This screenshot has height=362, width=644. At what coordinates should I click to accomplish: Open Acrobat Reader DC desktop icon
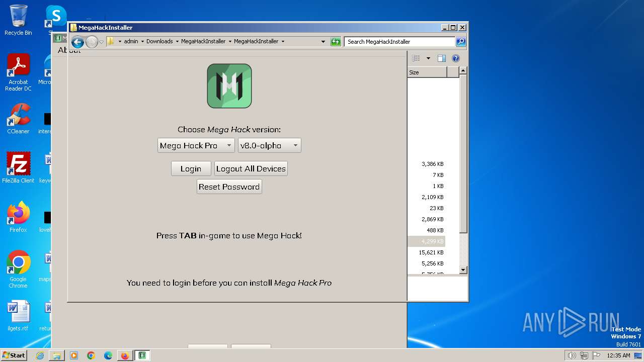pos(18,73)
